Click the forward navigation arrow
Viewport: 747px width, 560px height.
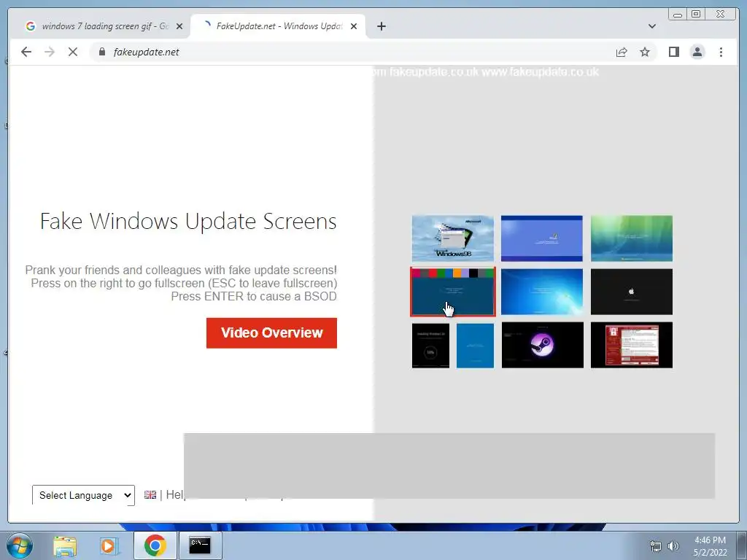click(50, 52)
